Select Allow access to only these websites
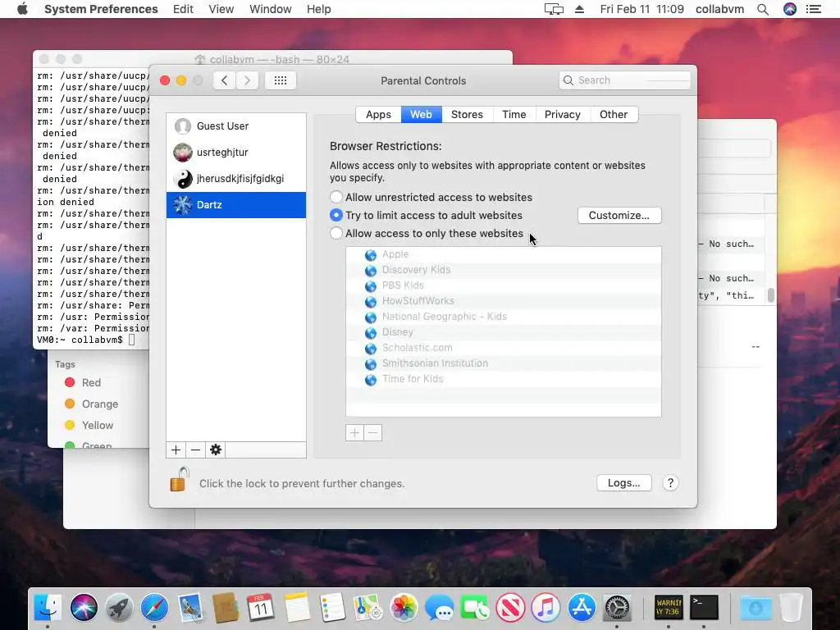 pos(336,234)
